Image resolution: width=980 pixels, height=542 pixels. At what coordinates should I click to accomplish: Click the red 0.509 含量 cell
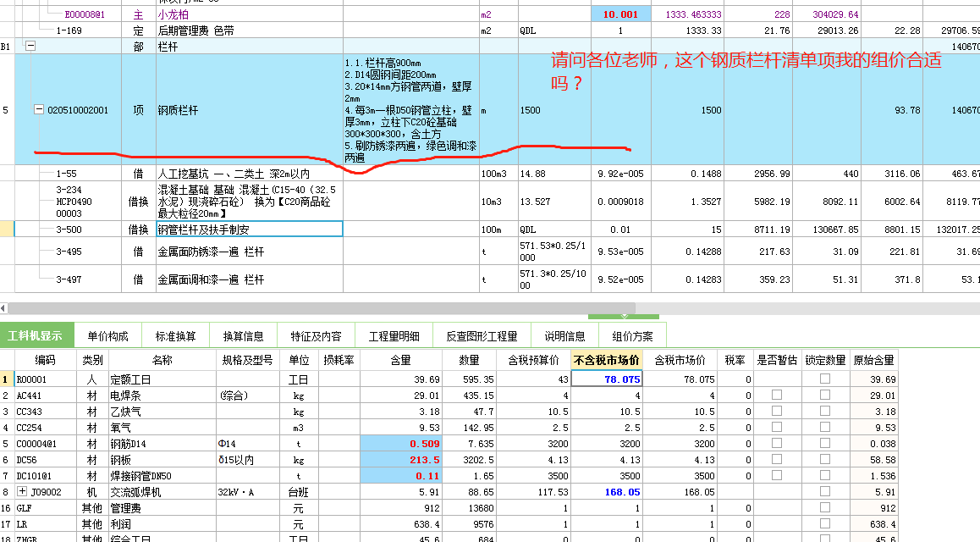coord(400,443)
